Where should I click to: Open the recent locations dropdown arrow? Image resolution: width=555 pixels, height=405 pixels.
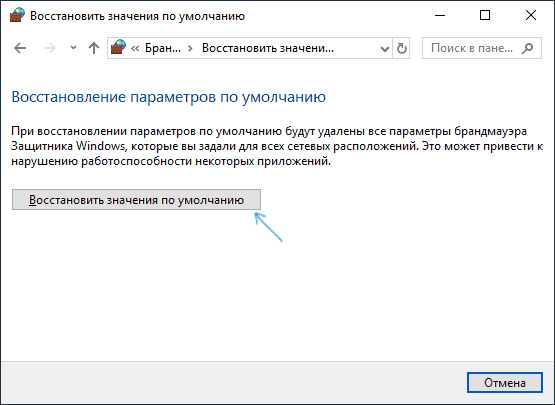(x=73, y=47)
